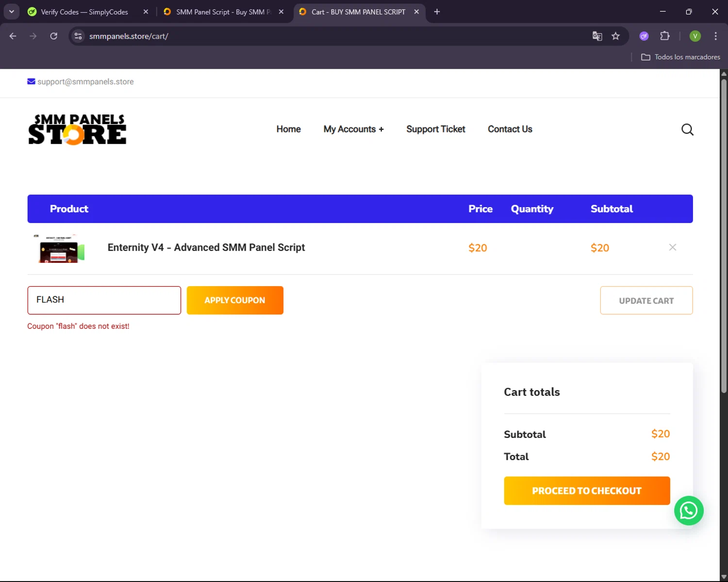Click the support email envelope icon

31,81
